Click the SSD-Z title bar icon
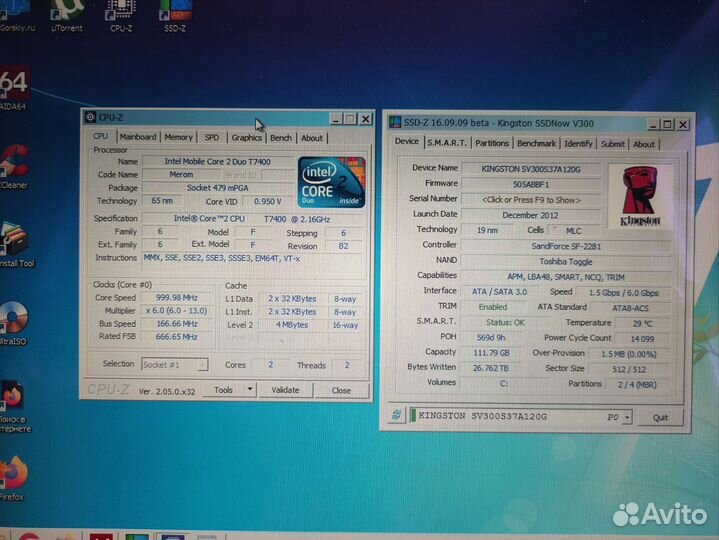The image size is (719, 540). coord(394,122)
